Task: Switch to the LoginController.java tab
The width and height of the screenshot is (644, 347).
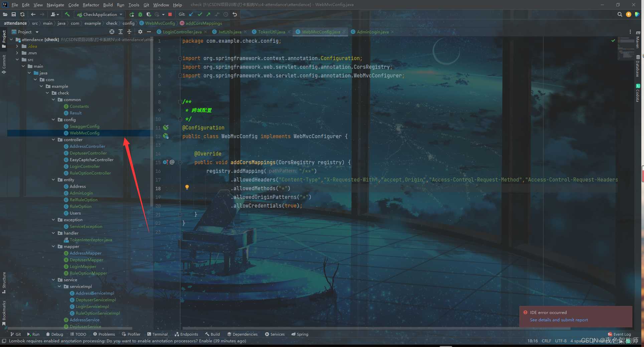Action: (x=182, y=32)
